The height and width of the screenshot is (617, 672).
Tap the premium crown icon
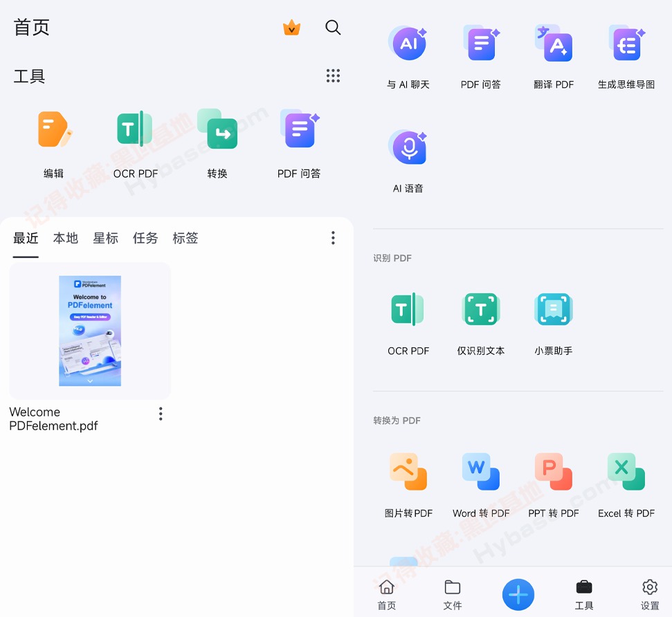point(291,28)
